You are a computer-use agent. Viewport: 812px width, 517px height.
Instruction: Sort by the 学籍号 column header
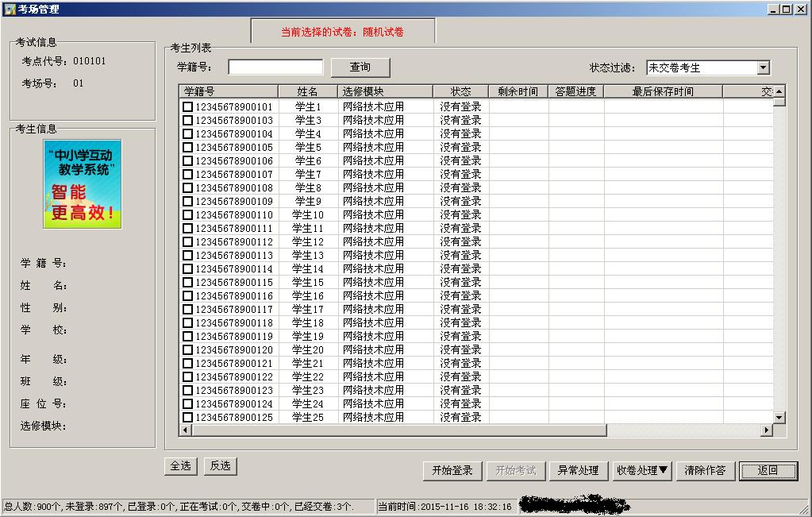(x=229, y=91)
